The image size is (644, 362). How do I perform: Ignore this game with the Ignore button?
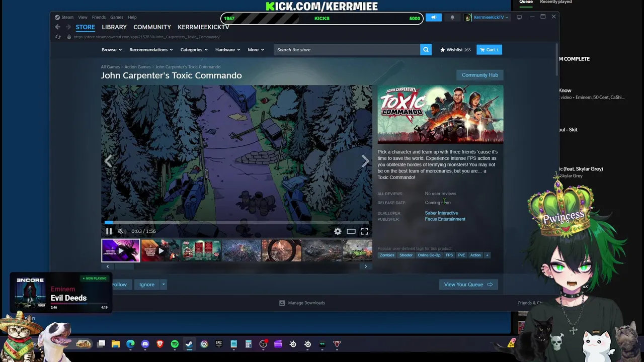click(x=147, y=285)
